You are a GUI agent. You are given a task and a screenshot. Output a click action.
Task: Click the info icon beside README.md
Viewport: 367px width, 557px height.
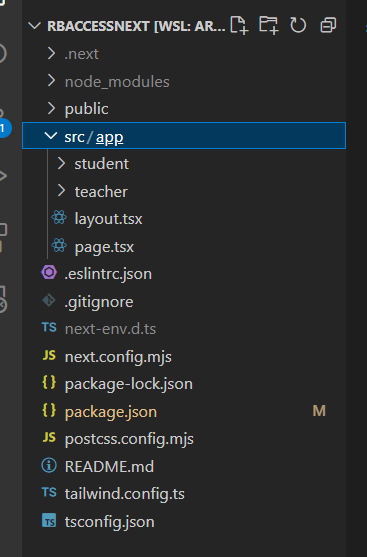[49, 465]
